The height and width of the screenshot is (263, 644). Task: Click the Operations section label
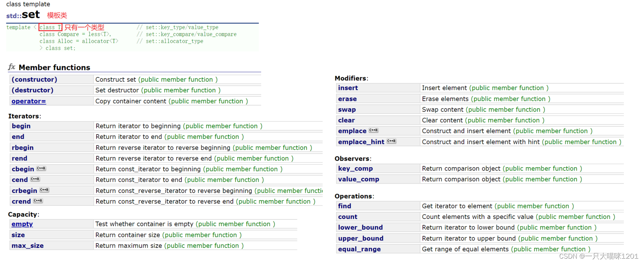(354, 196)
